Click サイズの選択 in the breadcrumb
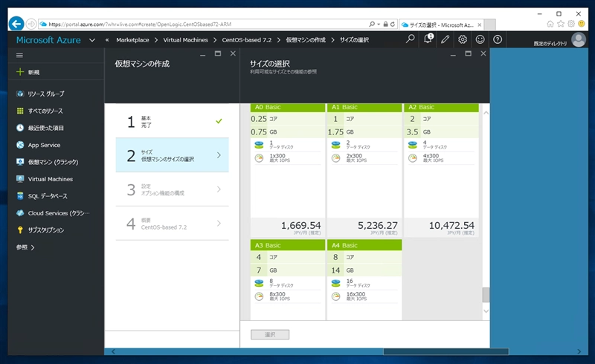This screenshot has width=595, height=364. (x=354, y=40)
